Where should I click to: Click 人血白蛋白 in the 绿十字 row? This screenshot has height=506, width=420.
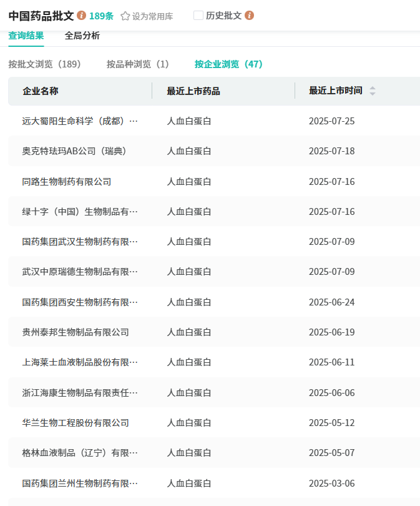(189, 212)
